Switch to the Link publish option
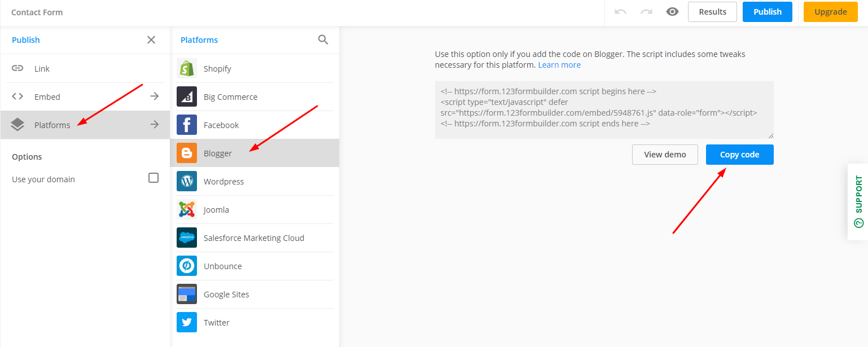Screen dimensions: 868x347 pos(42,68)
